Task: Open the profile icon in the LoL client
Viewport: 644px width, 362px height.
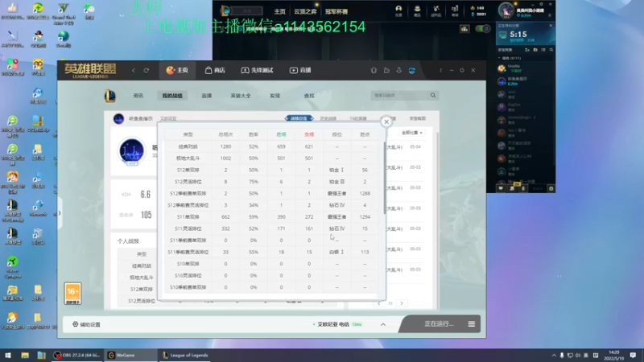Action: tap(398, 10)
